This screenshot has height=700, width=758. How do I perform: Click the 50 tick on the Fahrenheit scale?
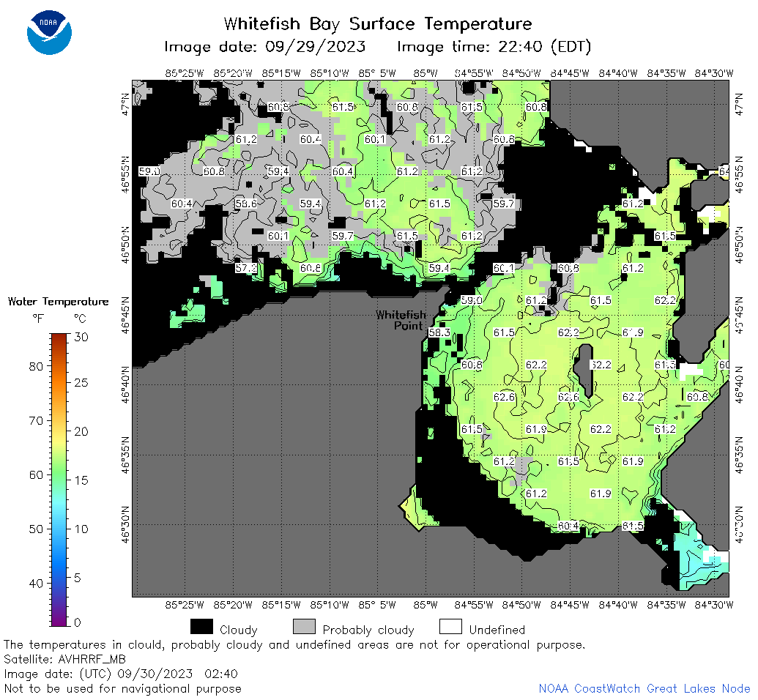tap(37, 529)
